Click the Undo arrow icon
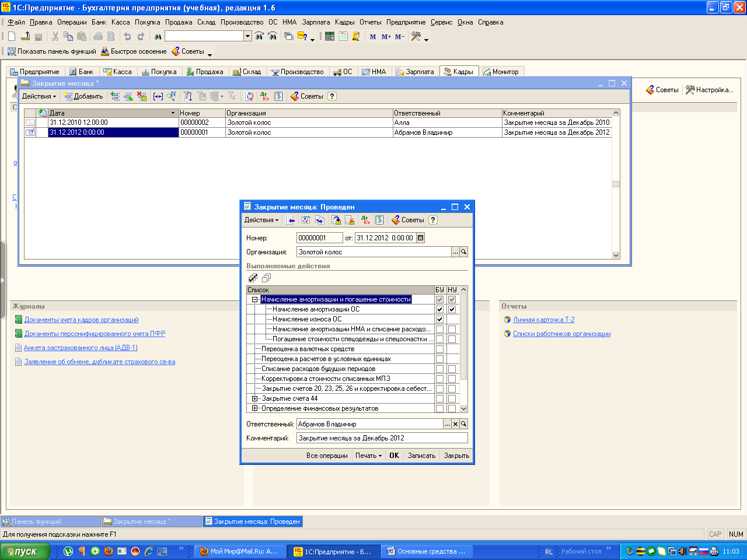The height and width of the screenshot is (560, 747). coord(127,36)
